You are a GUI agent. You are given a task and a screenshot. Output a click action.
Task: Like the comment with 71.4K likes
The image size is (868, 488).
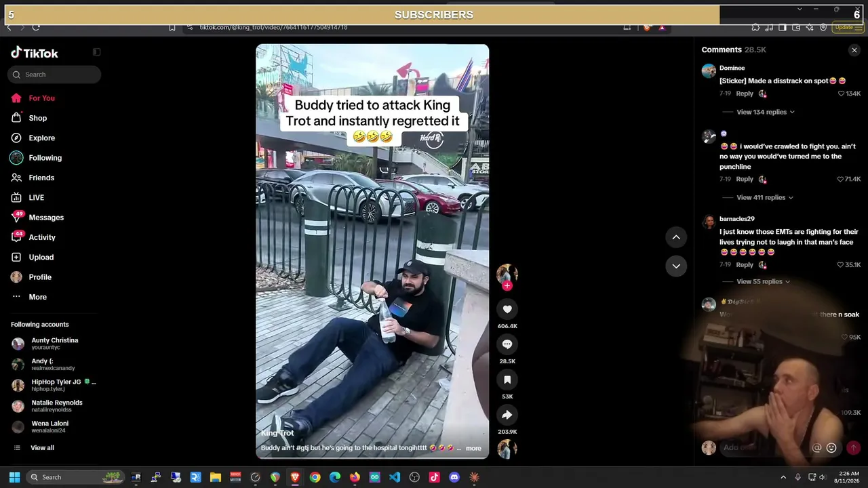click(840, 179)
